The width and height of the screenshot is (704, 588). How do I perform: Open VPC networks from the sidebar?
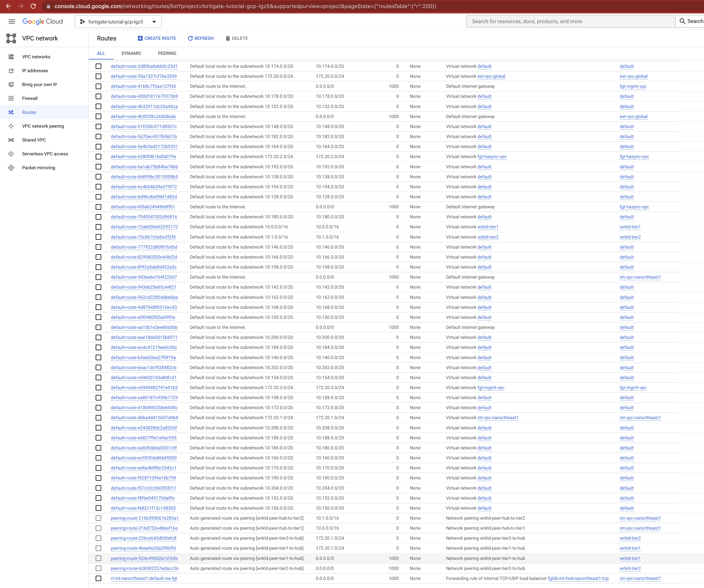pos(36,57)
